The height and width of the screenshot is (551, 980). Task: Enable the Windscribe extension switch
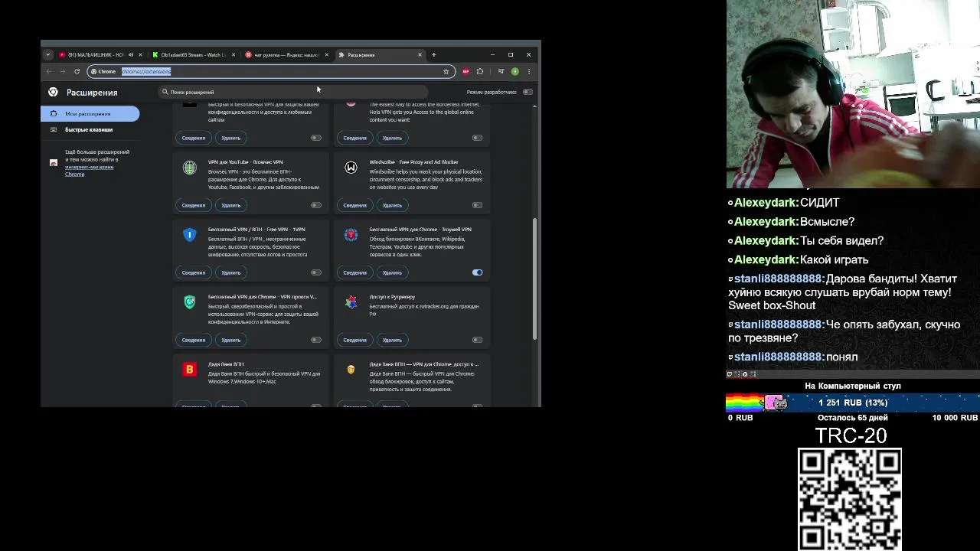477,205
